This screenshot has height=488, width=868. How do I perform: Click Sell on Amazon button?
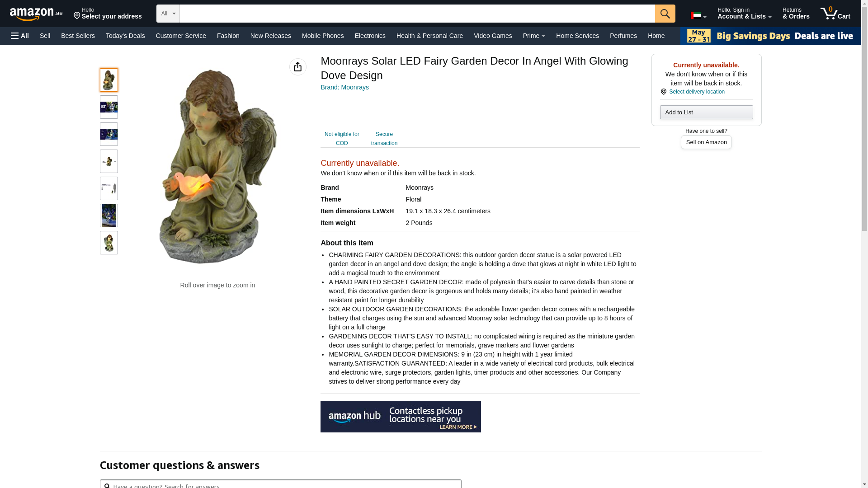click(x=706, y=142)
